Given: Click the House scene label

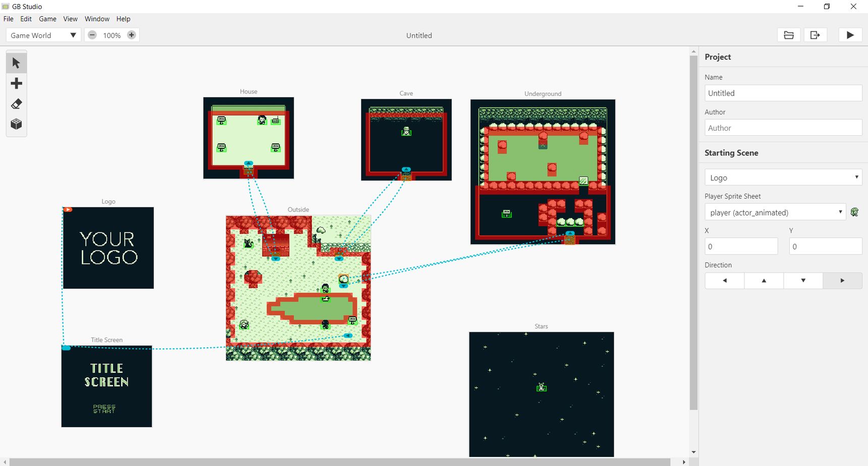Looking at the screenshot, I should [x=248, y=91].
